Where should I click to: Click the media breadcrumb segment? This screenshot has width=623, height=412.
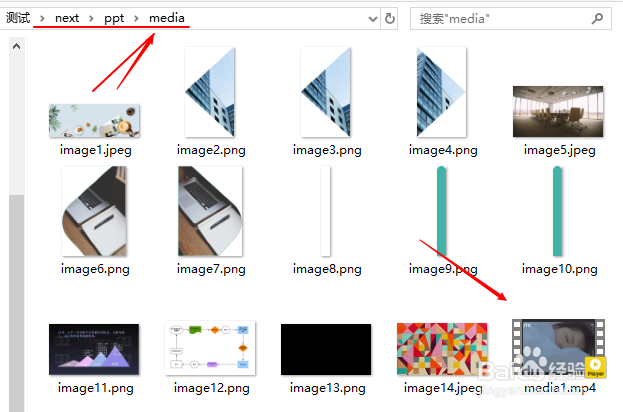click(167, 18)
